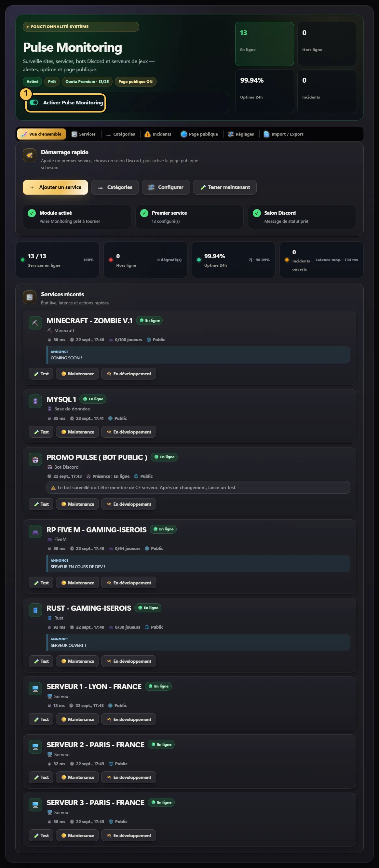Click the Services récents header icon
The height and width of the screenshot is (868, 379).
[x=30, y=297]
